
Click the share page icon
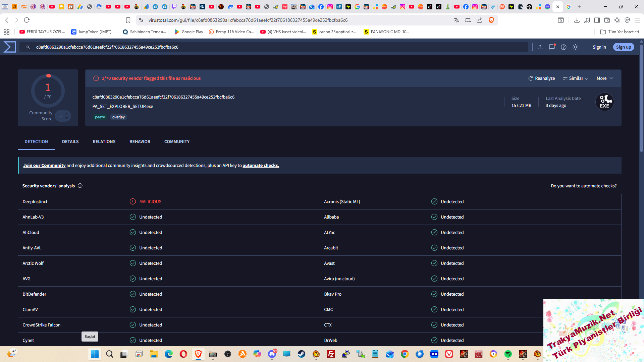[x=479, y=20]
